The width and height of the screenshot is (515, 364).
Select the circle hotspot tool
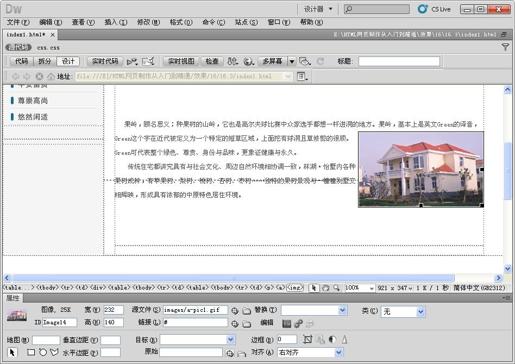(x=43, y=352)
